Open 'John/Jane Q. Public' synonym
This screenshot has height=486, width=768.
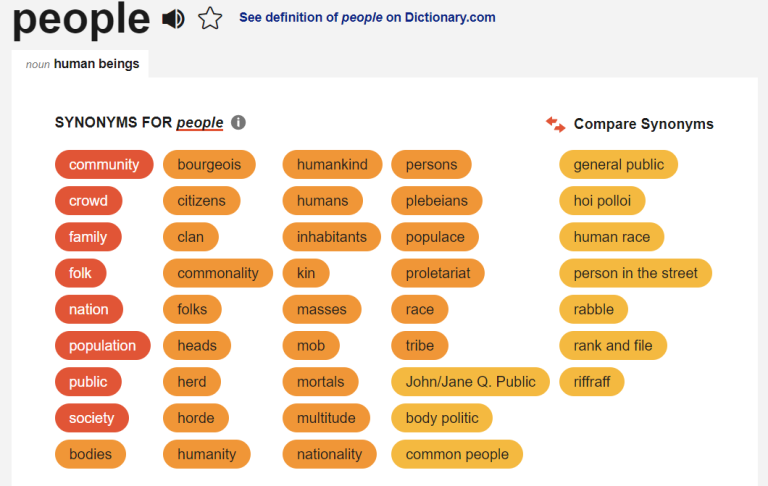click(x=470, y=381)
